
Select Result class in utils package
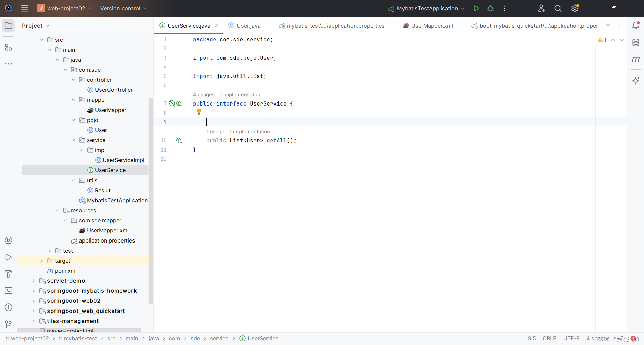pos(103,190)
